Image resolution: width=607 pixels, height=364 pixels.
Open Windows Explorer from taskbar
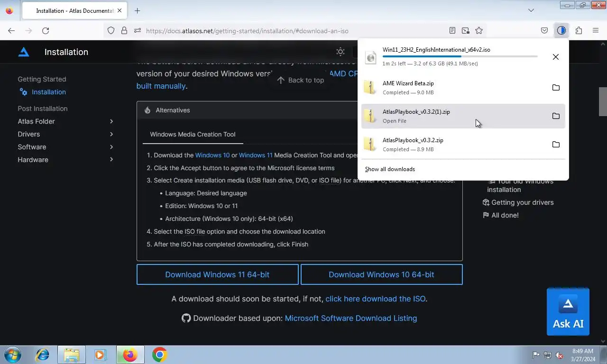pos(71,355)
